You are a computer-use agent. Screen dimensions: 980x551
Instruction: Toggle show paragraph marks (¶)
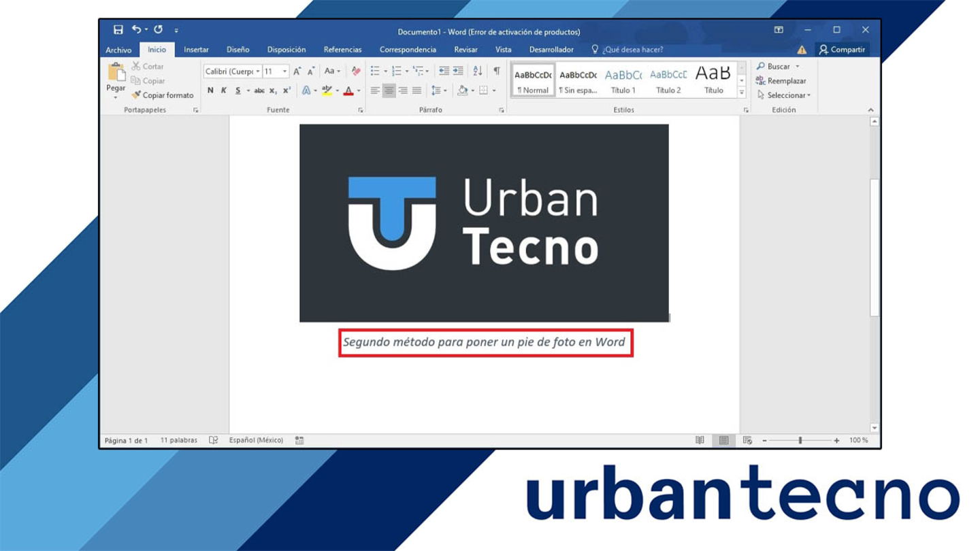(x=497, y=71)
